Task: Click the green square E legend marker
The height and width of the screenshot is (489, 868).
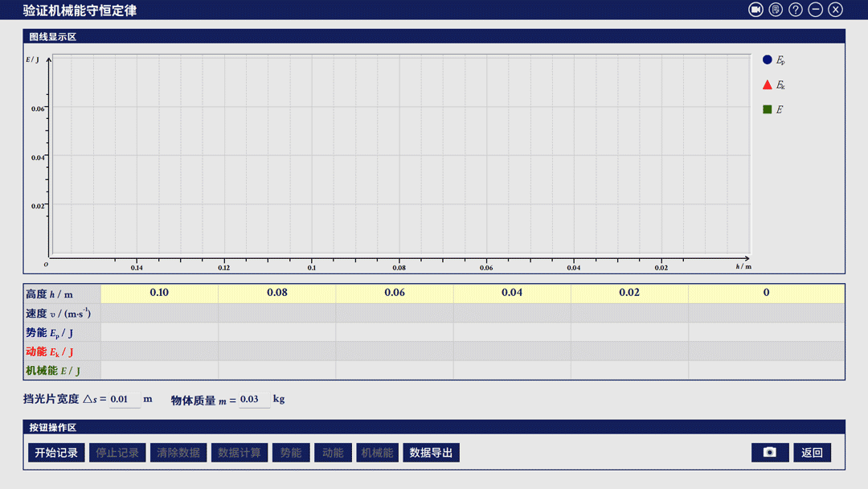Action: 768,109
